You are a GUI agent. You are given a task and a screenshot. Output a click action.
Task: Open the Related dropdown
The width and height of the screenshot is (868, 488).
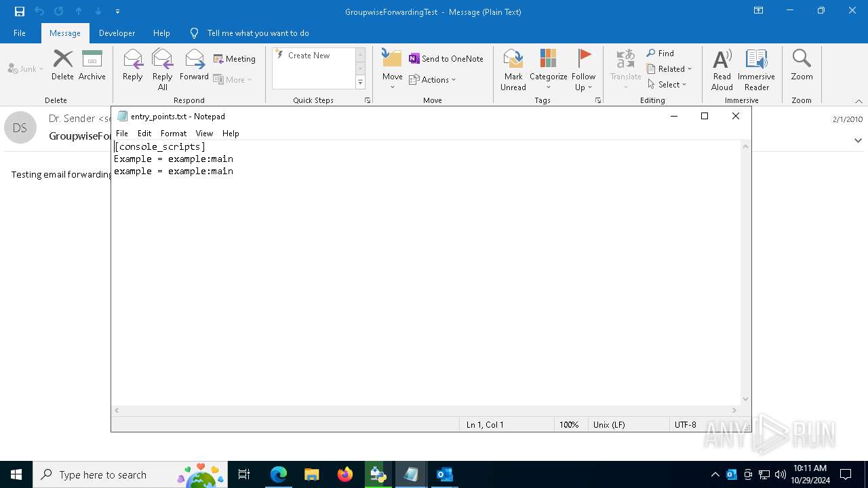pos(669,68)
